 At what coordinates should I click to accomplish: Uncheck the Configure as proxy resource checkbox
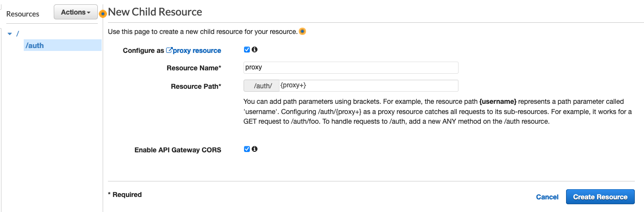[247, 49]
